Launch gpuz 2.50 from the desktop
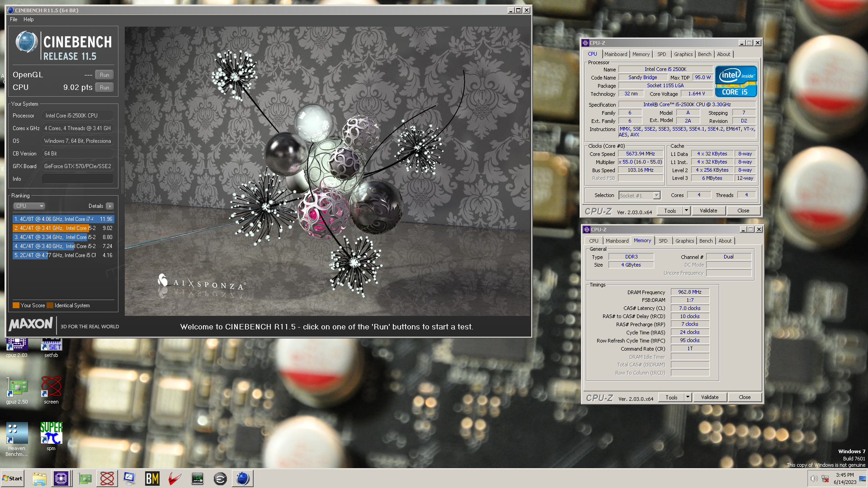Viewport: 868px width, 488px height. [x=17, y=391]
